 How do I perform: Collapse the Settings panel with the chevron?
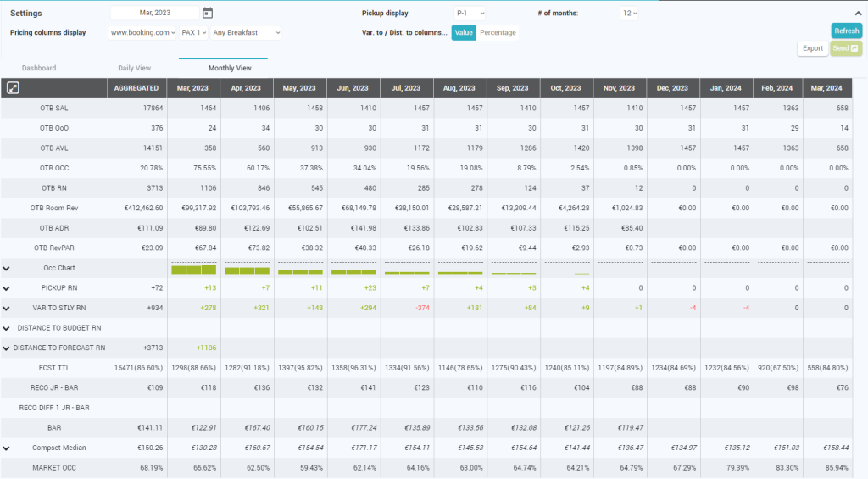pyautogui.click(x=858, y=13)
